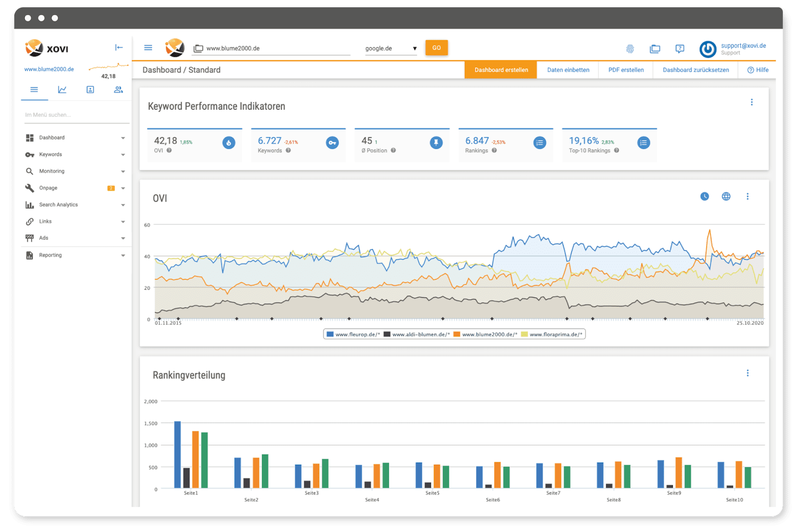Collapse the sidebar with the arrow icon

tap(119, 47)
